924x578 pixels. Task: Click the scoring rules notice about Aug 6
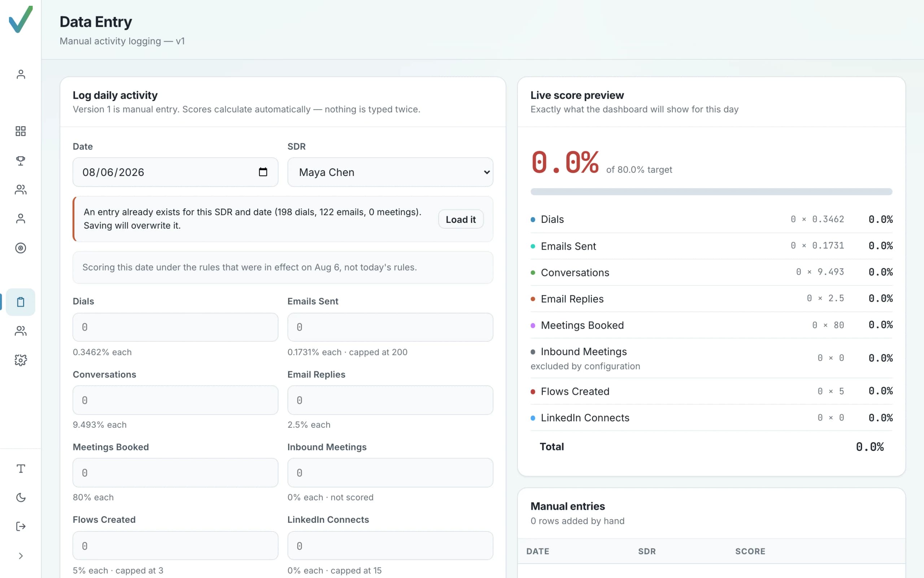tap(283, 267)
